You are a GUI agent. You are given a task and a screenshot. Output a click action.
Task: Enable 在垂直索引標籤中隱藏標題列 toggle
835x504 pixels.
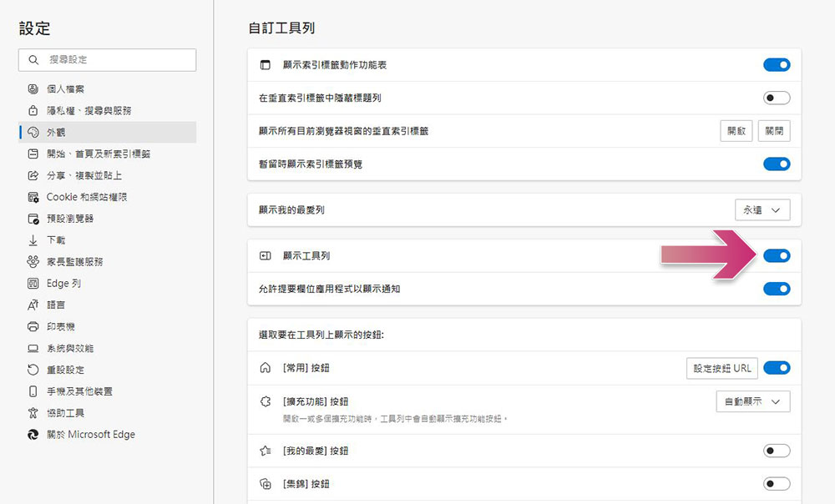pyautogui.click(x=777, y=98)
